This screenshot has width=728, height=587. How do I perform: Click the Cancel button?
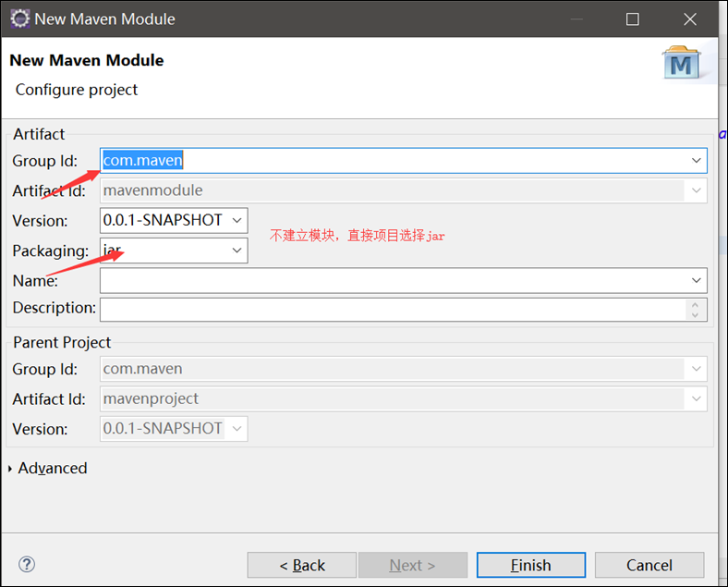coord(649,565)
